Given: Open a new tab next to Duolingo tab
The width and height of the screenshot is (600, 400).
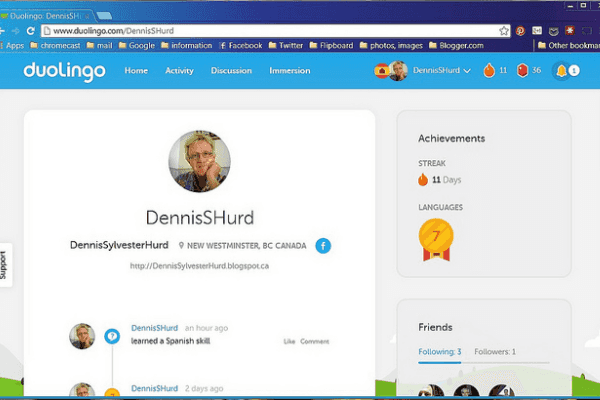Looking at the screenshot, I should [x=104, y=16].
